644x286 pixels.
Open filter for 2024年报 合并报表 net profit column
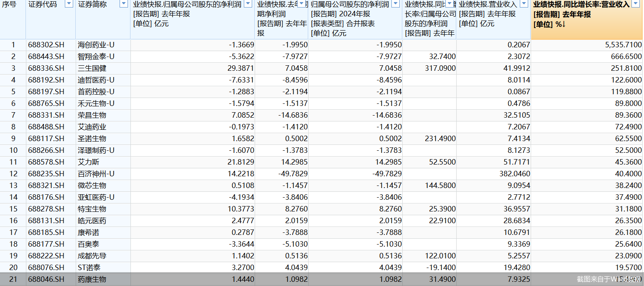tap(396, 4)
